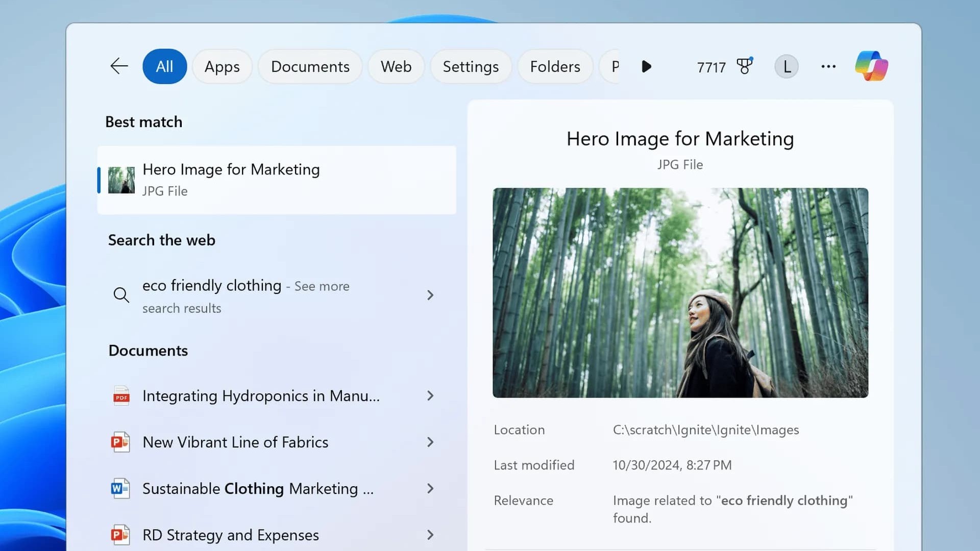Click the file location path C:\scratch\Ignite
Image resolution: width=980 pixels, height=551 pixels.
706,430
